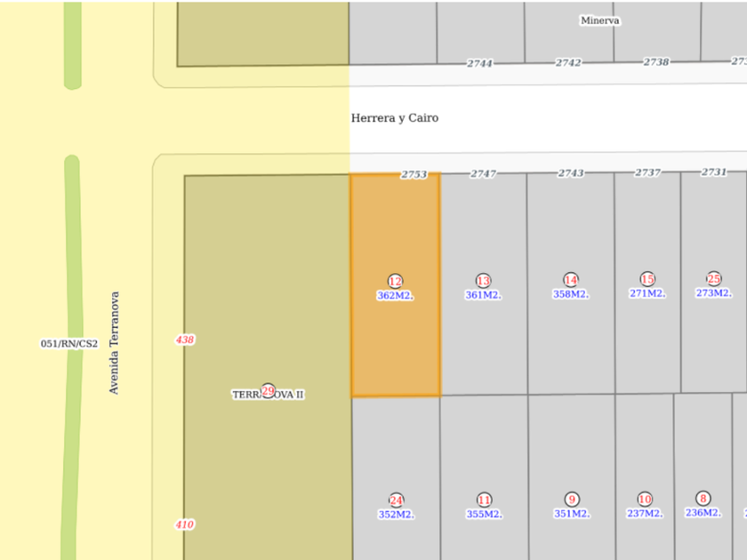This screenshot has height=560, width=747.
Task: Click the circled lot 10 marker
Action: tap(645, 499)
